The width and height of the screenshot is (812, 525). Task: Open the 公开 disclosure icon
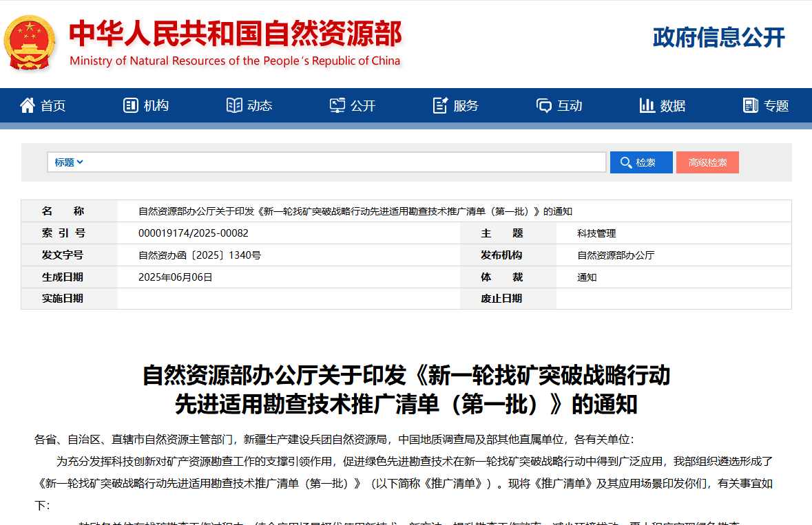pos(337,105)
